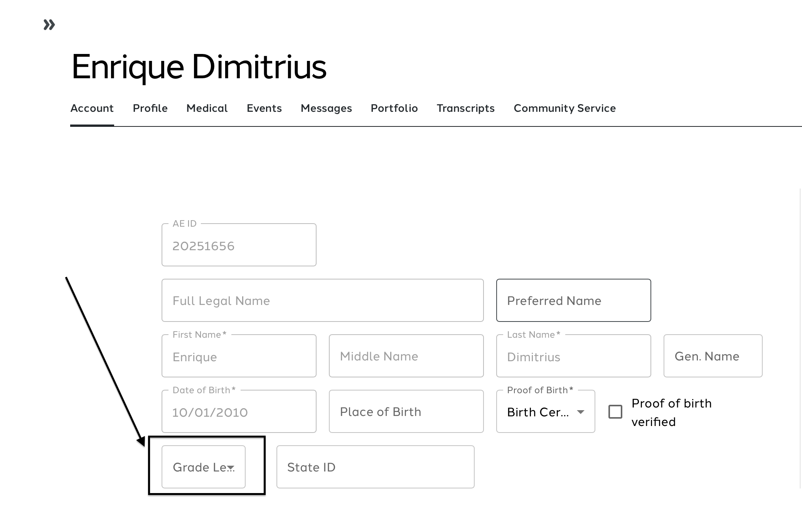This screenshot has width=802, height=532.
Task: Select the Account tab
Action: [x=92, y=108]
